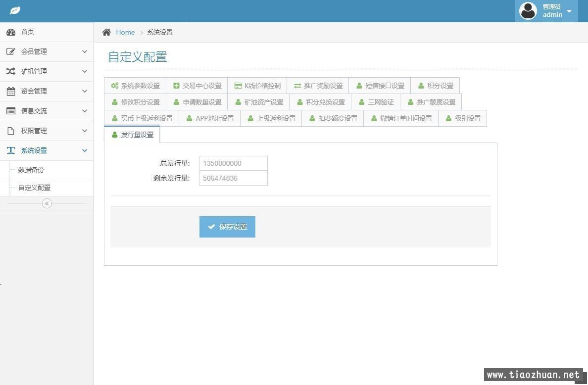
Task: Open the 三网验证 tab
Action: (x=376, y=102)
